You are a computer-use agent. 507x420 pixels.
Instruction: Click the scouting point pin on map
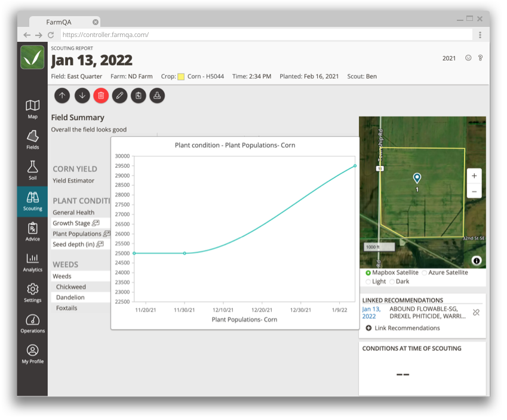417,177
